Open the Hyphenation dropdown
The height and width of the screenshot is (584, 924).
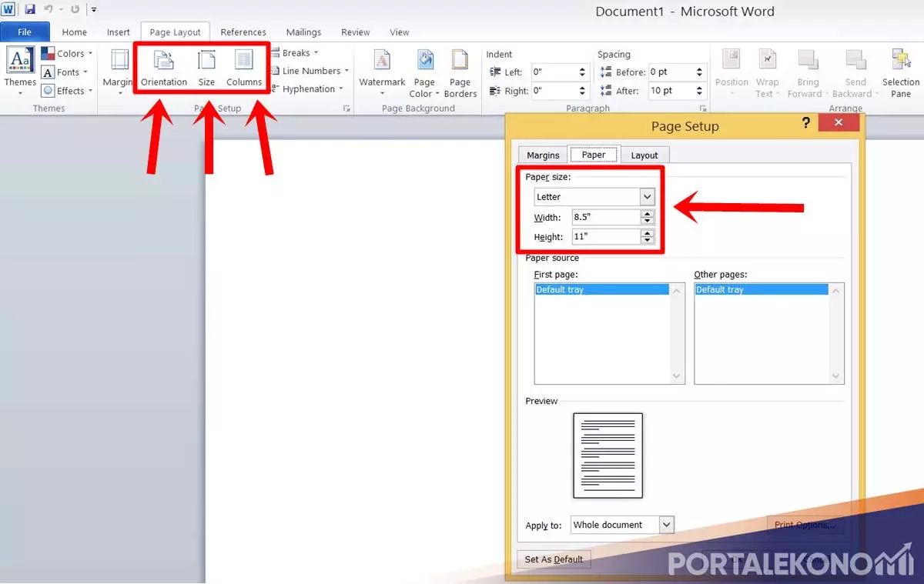click(x=307, y=89)
